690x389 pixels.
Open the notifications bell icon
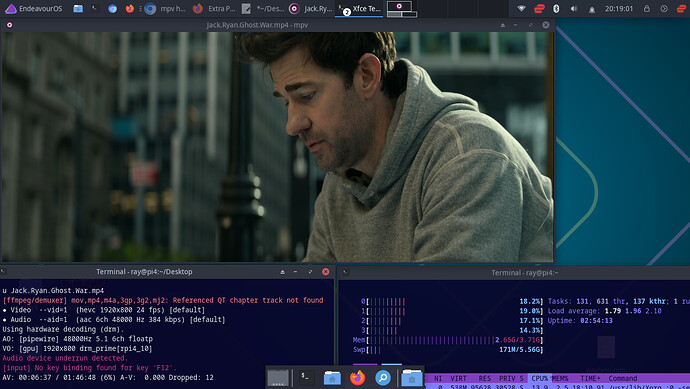592,9
